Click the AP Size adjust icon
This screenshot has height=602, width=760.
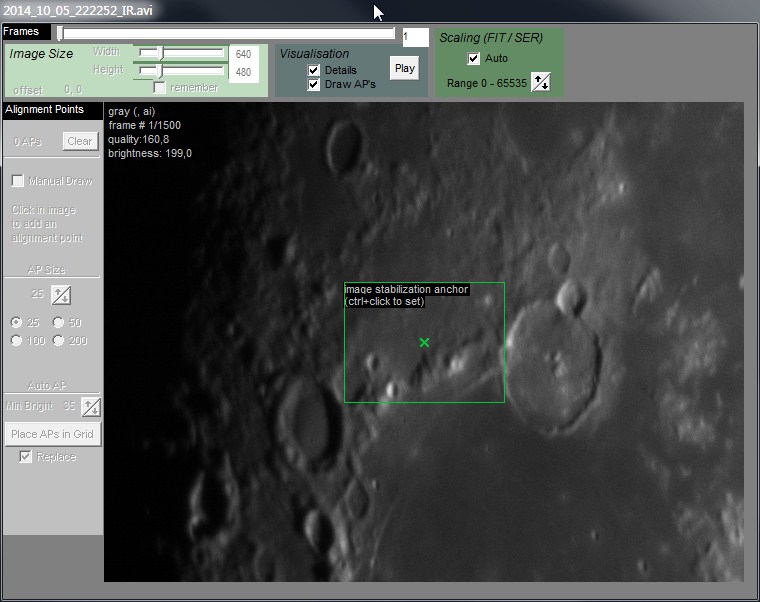pyautogui.click(x=61, y=295)
